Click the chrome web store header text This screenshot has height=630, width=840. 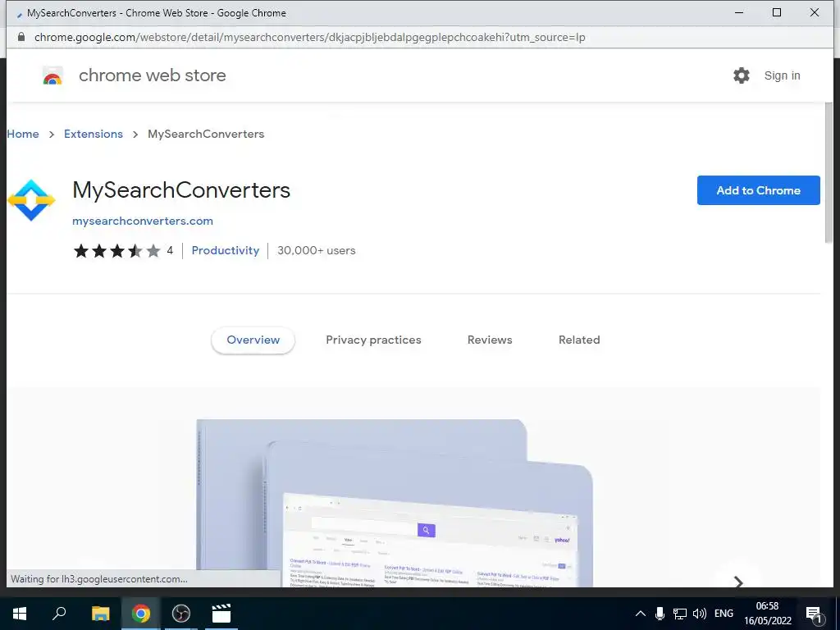coord(152,75)
